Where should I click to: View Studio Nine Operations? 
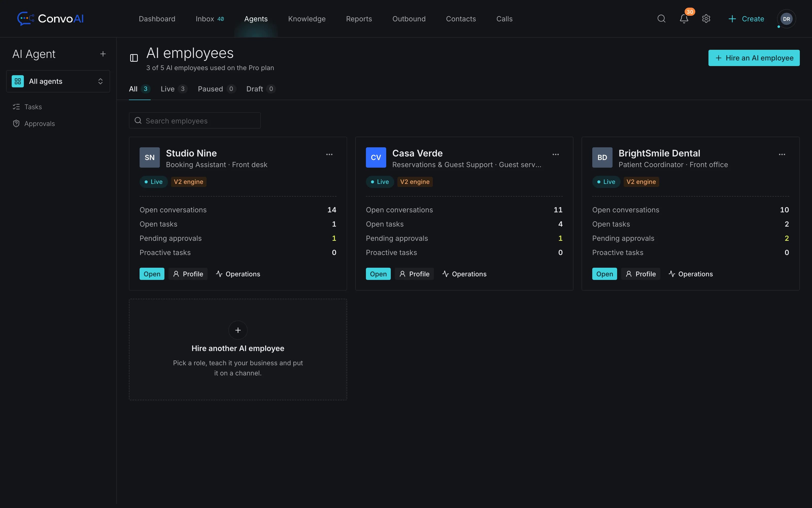pos(238,274)
